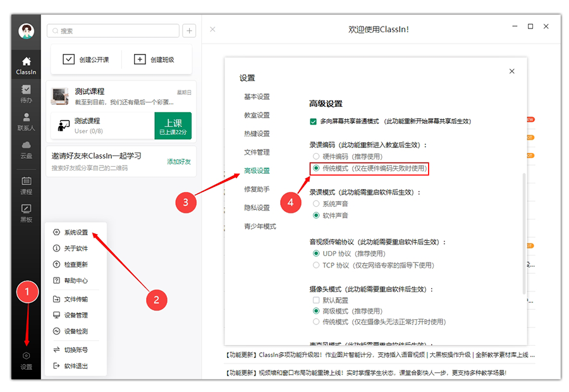Open 基本设置 settings tab

point(257,97)
